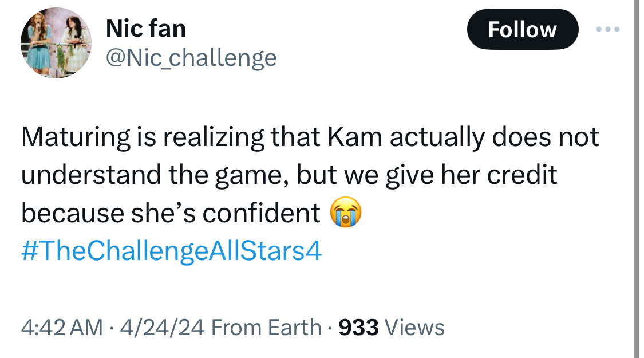Screen dimensions: 644x358
Task: Click the tweet line beginning with Maturing
Action: (310, 137)
